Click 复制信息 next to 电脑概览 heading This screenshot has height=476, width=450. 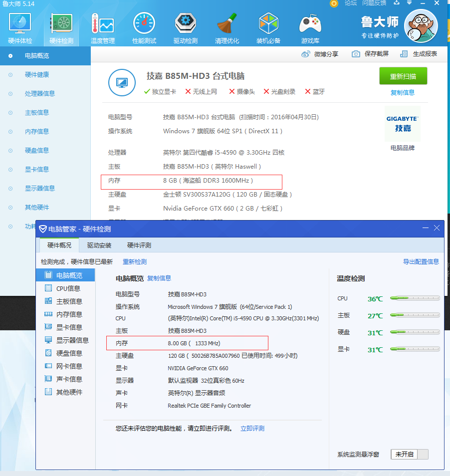pyautogui.click(x=159, y=278)
